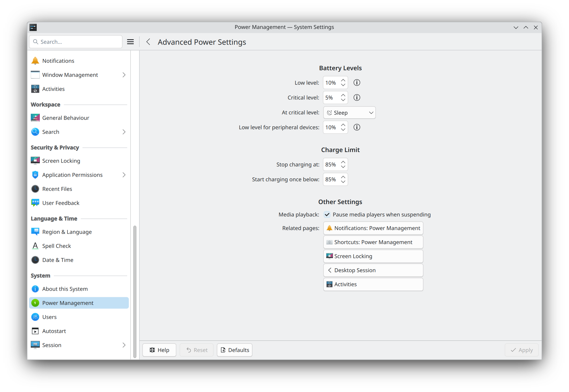Open the At critical level dropdown
The width and height of the screenshot is (569, 392).
[x=349, y=113]
